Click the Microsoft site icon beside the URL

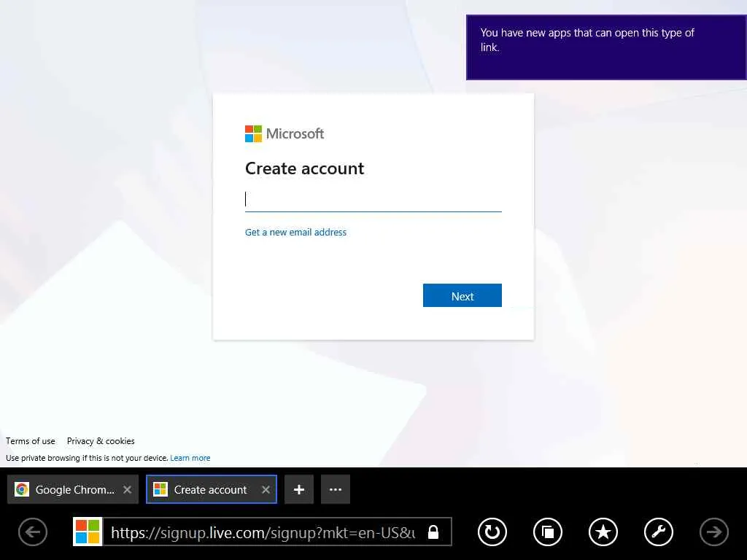click(x=88, y=532)
